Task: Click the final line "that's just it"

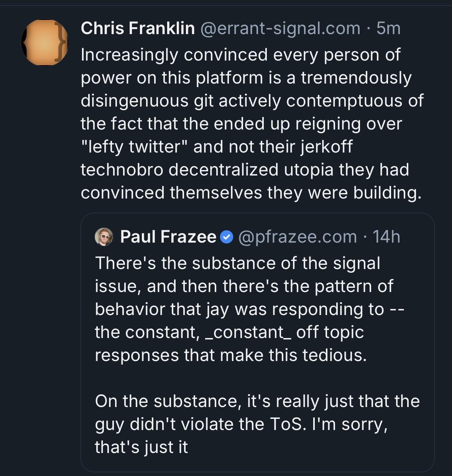Action: (141, 447)
